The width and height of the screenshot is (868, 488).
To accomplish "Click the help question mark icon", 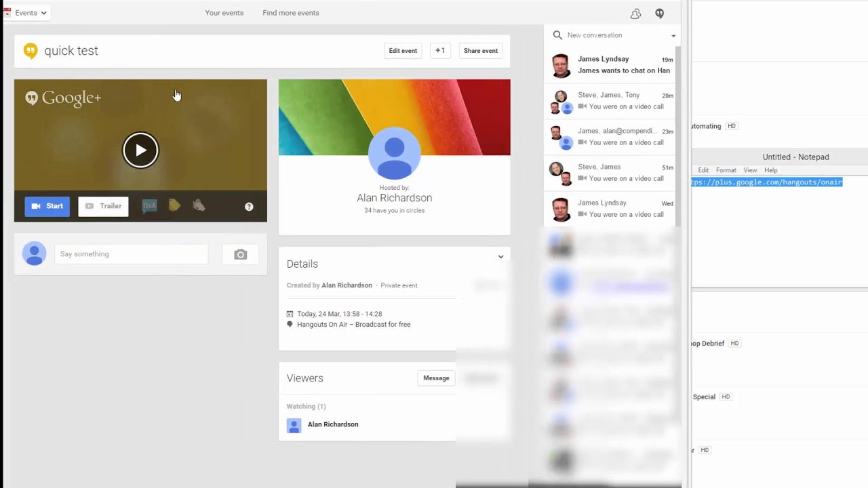I will coord(249,207).
